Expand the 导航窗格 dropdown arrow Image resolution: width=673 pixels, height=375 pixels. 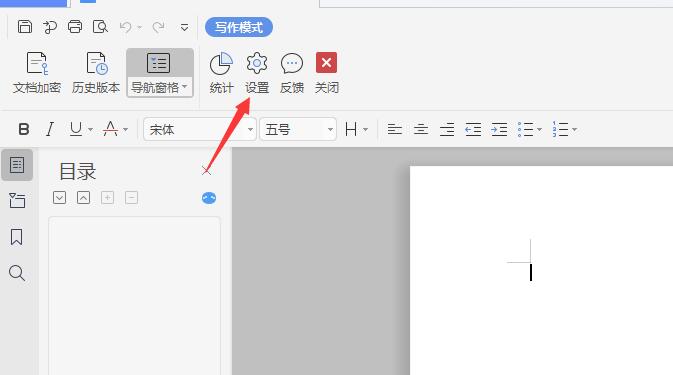click(185, 87)
